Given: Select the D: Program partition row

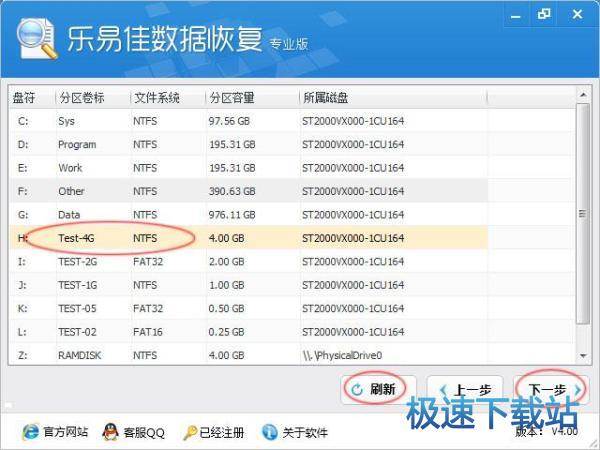Looking at the screenshot, I should pos(249,145).
